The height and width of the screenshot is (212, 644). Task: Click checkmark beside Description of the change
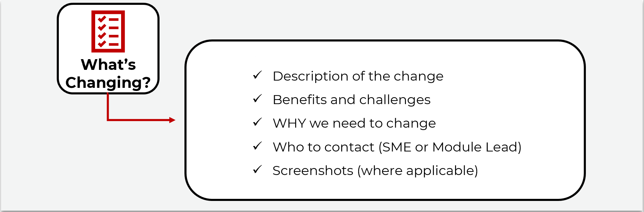click(x=257, y=75)
